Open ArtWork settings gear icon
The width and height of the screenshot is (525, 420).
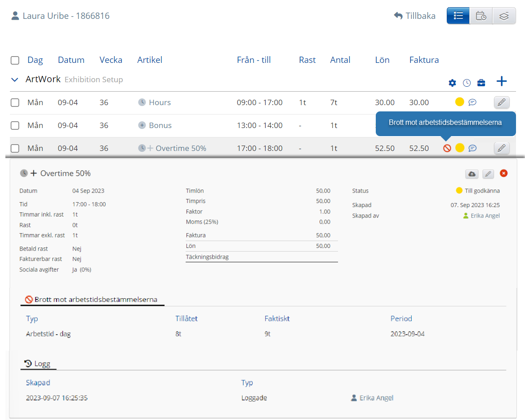coord(452,83)
